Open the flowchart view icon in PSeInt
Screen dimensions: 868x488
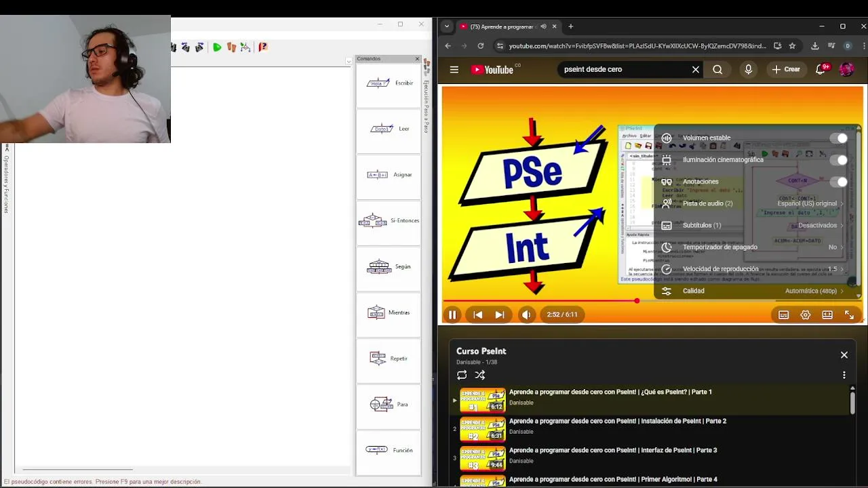coord(245,47)
